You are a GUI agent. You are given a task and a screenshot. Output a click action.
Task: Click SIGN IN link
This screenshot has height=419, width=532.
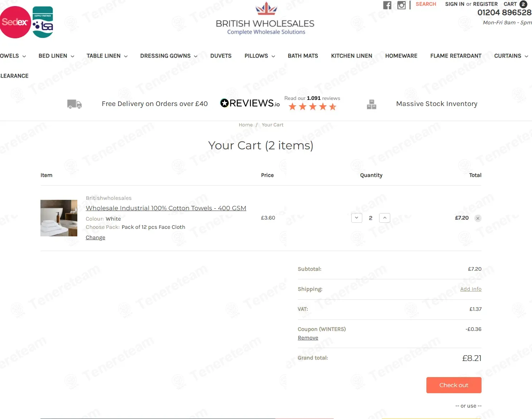click(455, 4)
